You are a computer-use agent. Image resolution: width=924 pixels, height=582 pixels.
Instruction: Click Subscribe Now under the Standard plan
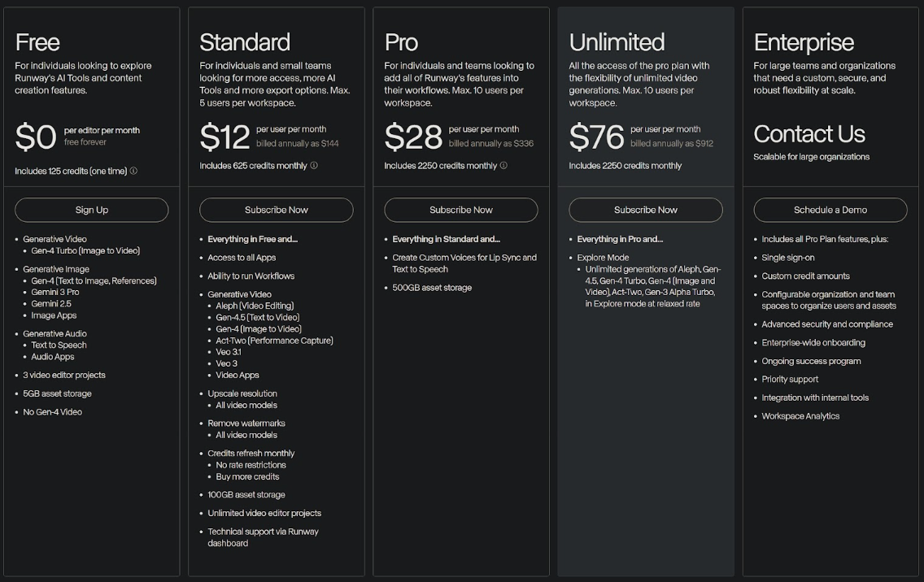[x=277, y=210]
